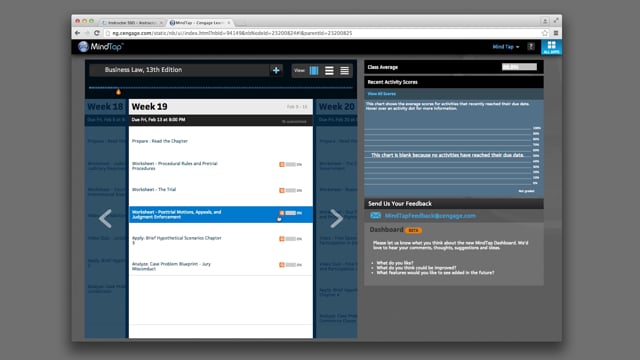Open the Chrome hamburger menu
This screenshot has height=360, width=640.
pos(556,33)
